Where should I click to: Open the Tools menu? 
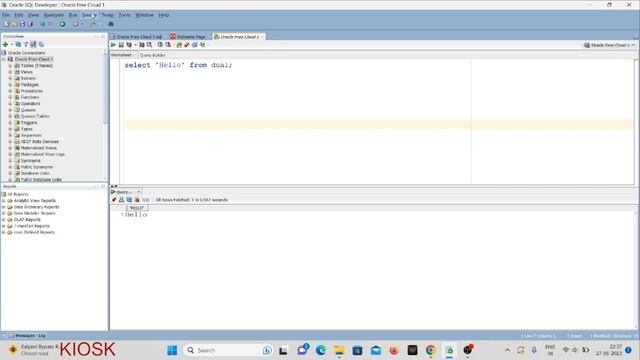click(124, 15)
